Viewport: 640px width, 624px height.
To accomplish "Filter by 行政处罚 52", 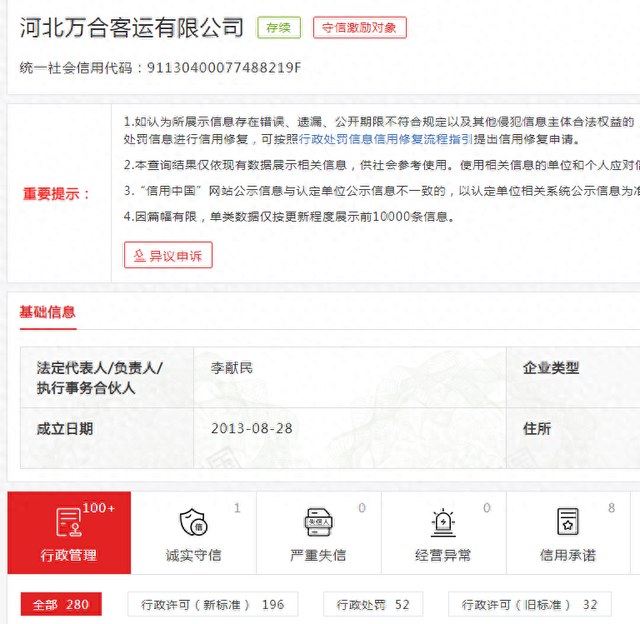I will point(373,604).
